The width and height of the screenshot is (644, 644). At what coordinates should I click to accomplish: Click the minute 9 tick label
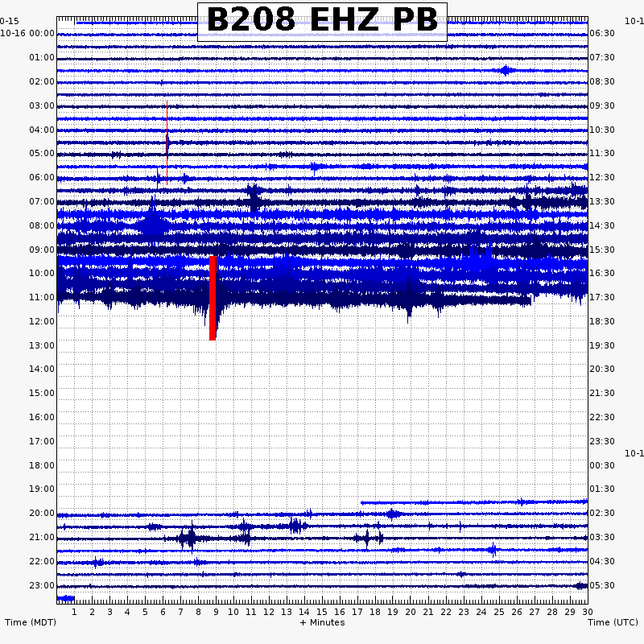[216, 612]
